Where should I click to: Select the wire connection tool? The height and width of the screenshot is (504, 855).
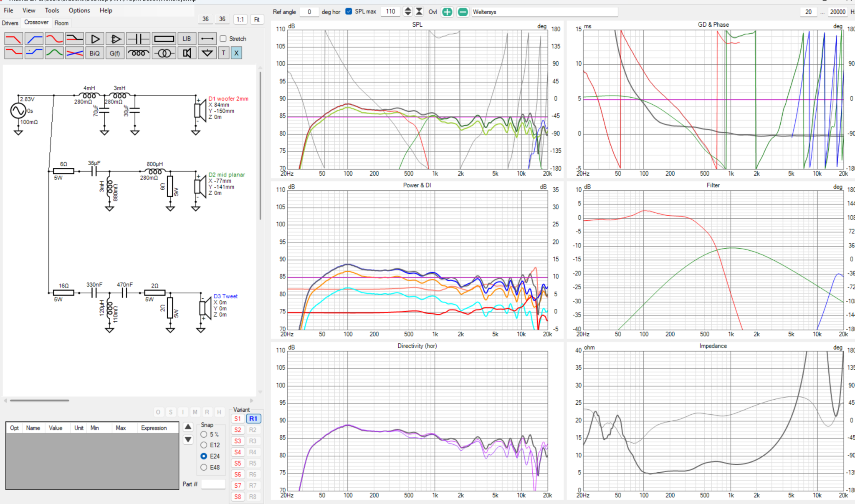tap(207, 39)
